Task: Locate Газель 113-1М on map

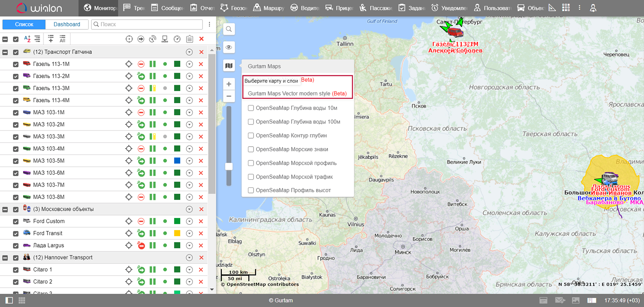Action: pos(129,64)
